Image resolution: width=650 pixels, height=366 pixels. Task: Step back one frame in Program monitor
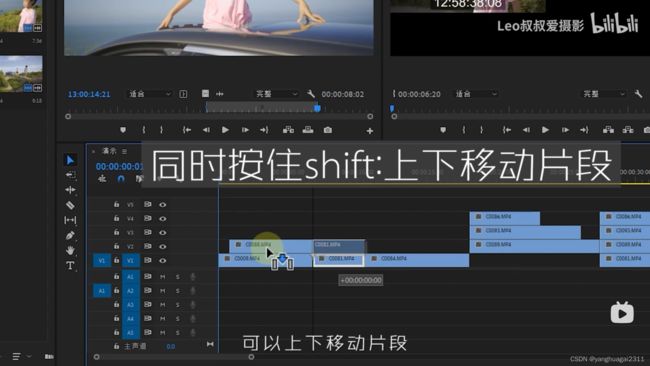[x=526, y=130]
